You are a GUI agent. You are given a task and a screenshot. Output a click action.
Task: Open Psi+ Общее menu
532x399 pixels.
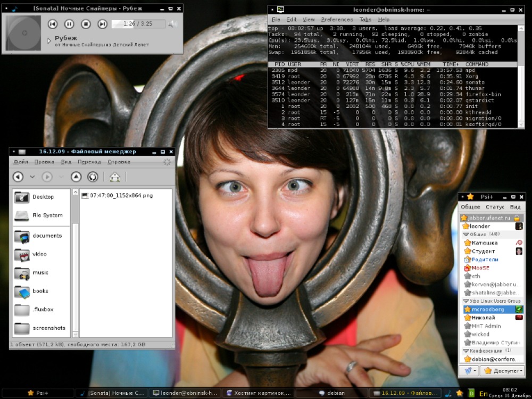470,206
